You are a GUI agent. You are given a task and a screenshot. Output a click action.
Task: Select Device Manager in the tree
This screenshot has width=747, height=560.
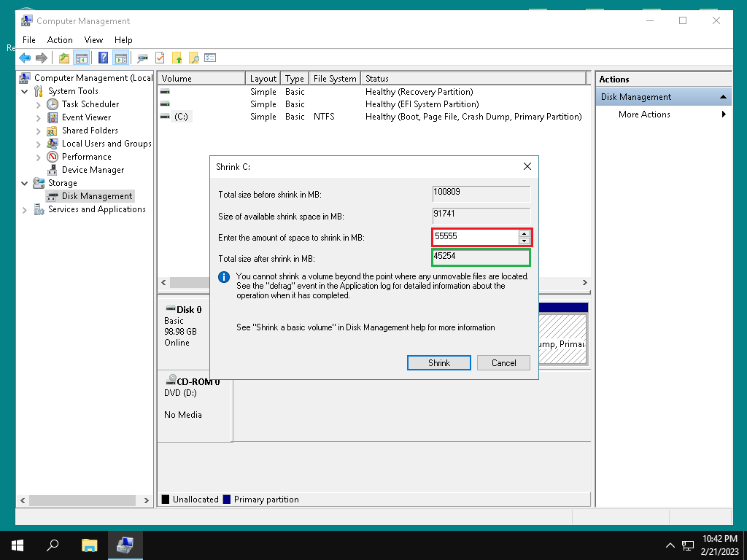pos(93,170)
